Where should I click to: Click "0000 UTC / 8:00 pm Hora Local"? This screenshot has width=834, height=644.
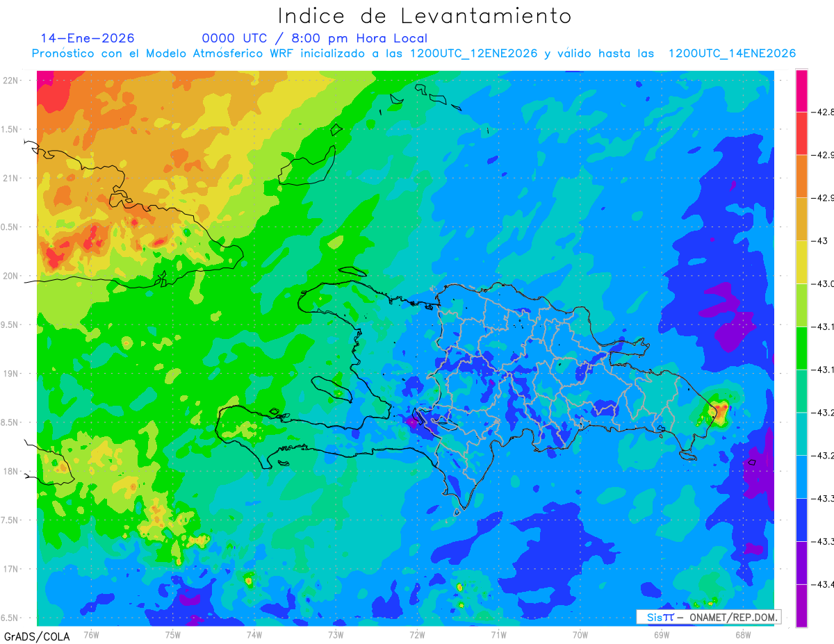click(x=315, y=39)
